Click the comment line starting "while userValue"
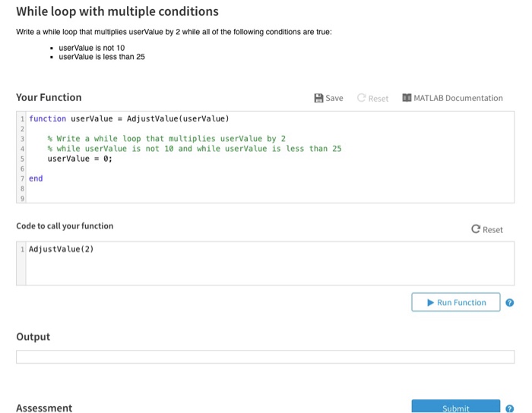Viewport: 532px width, 413px height. point(194,149)
